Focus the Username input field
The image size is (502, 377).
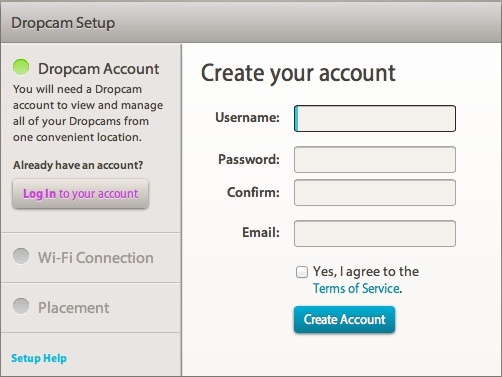(375, 118)
